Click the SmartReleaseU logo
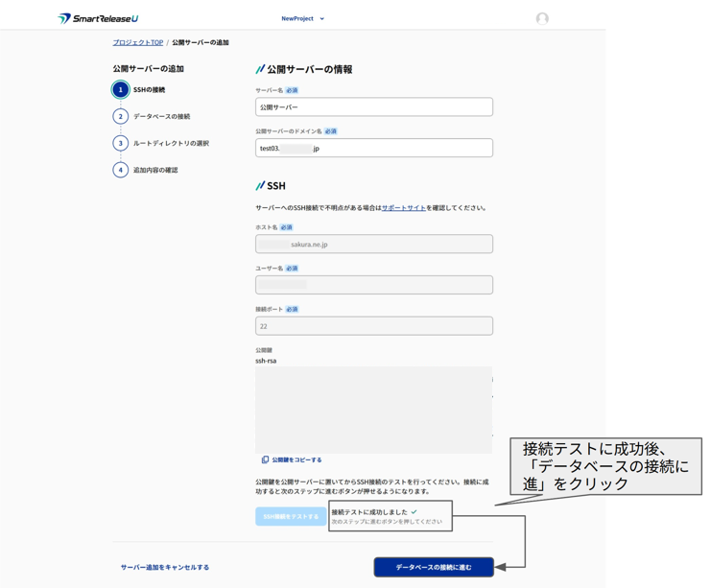This screenshot has width=710, height=588. (x=98, y=18)
